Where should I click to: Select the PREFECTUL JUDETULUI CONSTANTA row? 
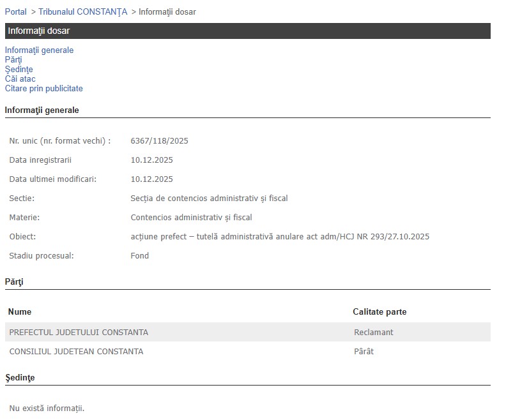(x=79, y=332)
